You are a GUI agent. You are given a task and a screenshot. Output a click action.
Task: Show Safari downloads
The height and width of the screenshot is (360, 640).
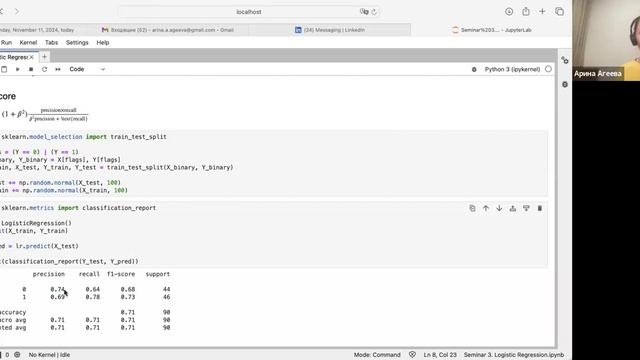[509, 11]
